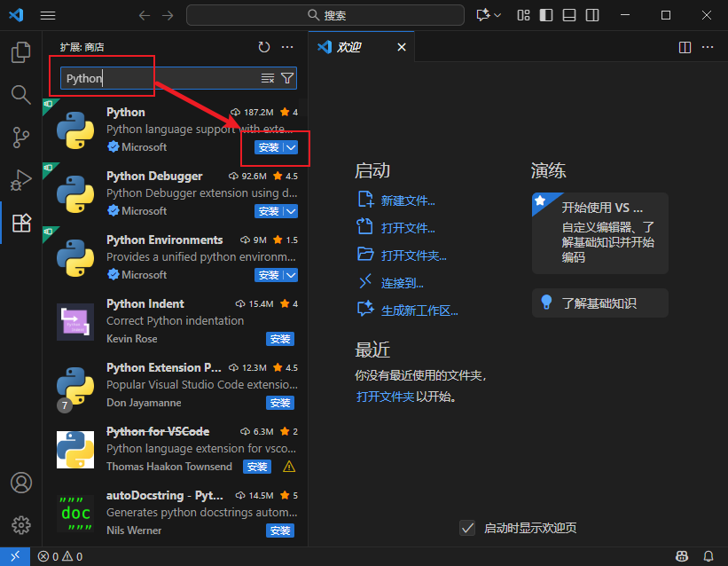Open the hamburger menu

47,15
